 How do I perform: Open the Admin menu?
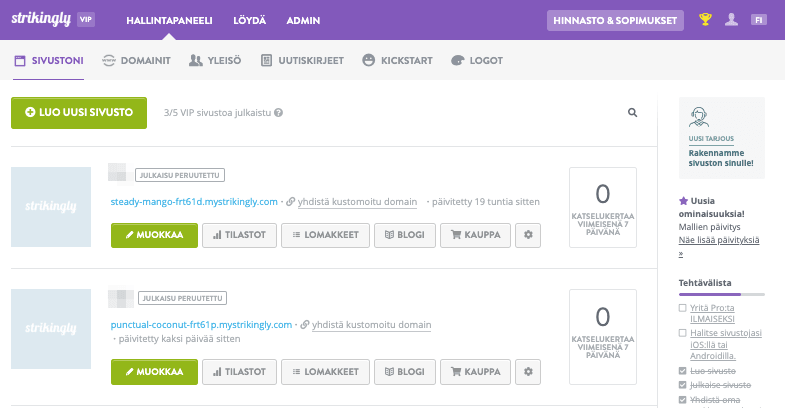pos(303,21)
